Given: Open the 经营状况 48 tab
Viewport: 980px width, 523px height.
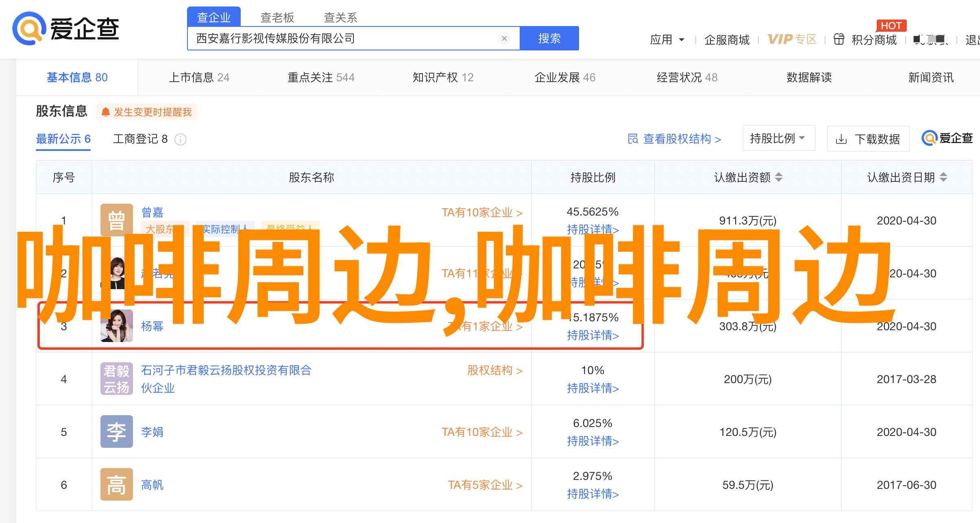Looking at the screenshot, I should [687, 77].
